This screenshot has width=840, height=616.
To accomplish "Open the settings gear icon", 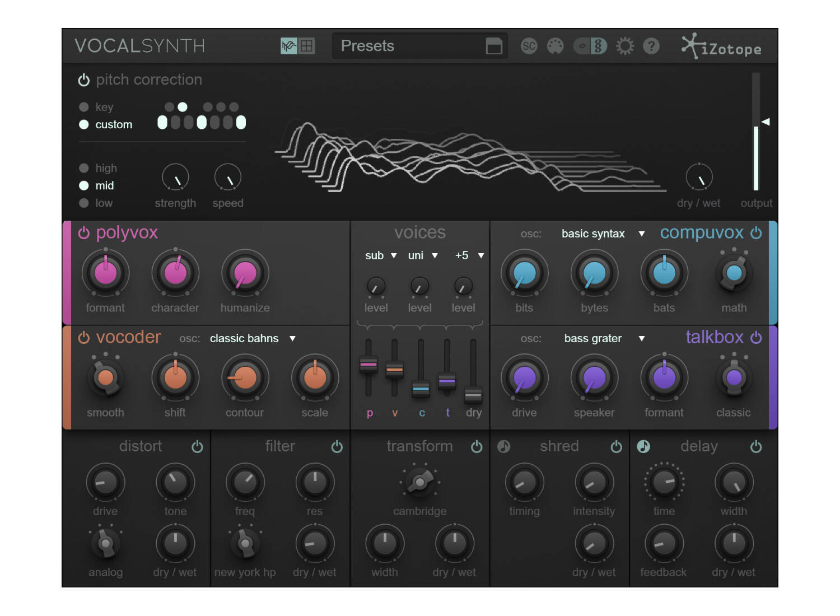I will [625, 46].
